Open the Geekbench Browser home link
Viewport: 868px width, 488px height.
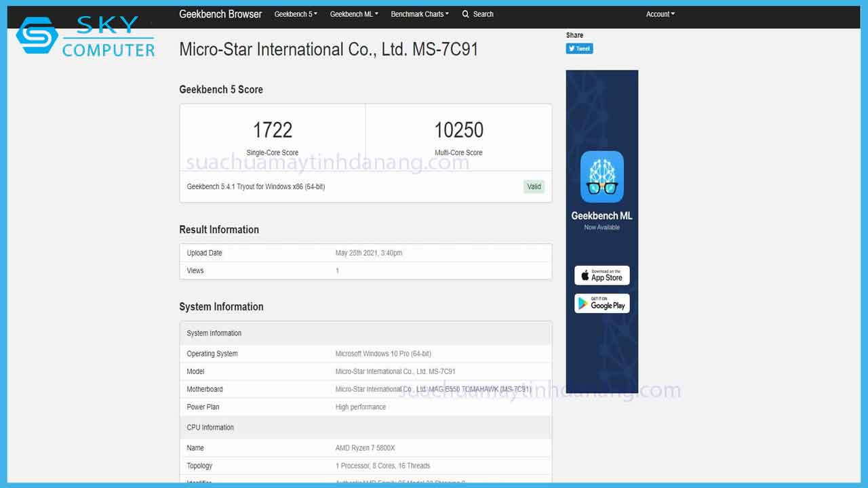coord(220,14)
